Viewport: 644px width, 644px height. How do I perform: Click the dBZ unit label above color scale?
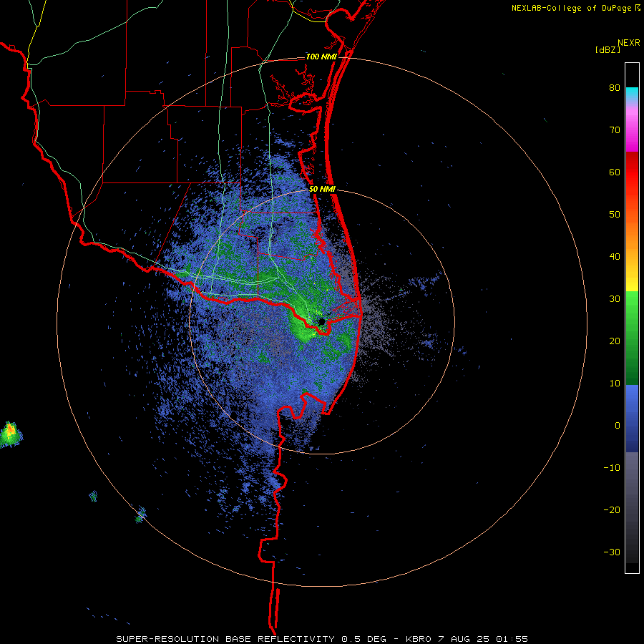(x=608, y=50)
